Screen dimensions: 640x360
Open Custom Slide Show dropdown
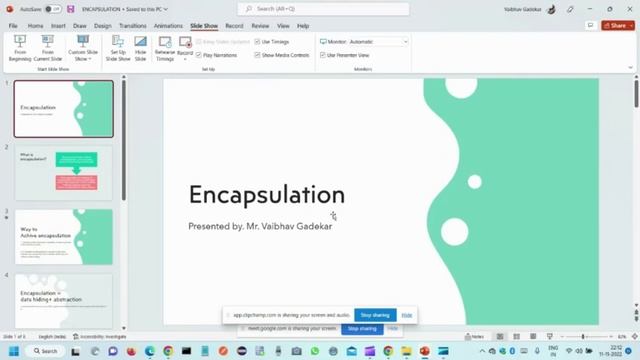point(83,48)
